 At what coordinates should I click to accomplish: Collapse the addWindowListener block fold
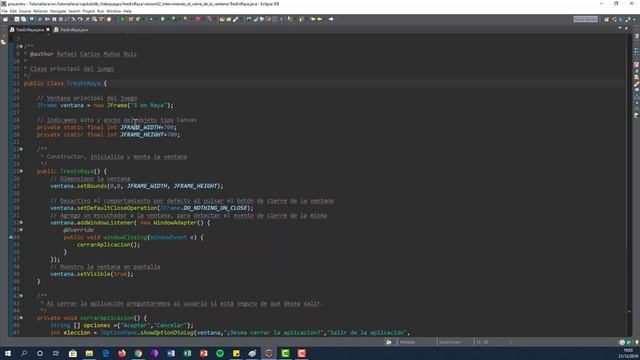coord(21,223)
